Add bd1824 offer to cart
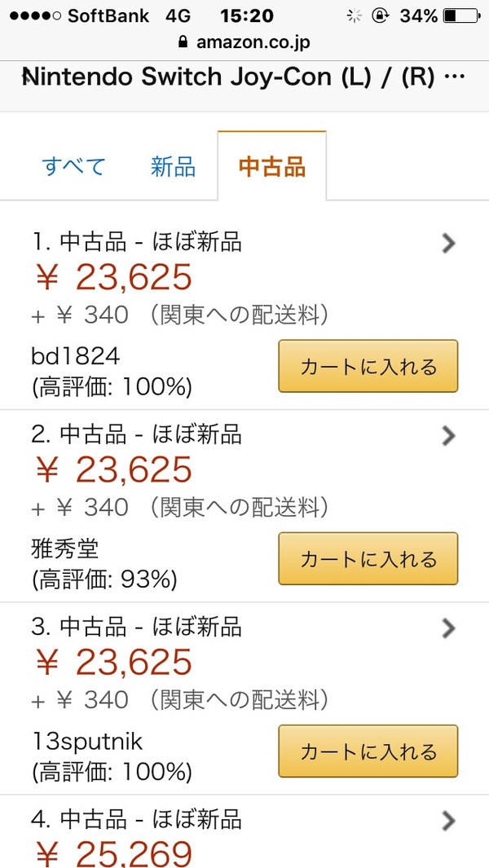The image size is (489, 868). [x=368, y=367]
